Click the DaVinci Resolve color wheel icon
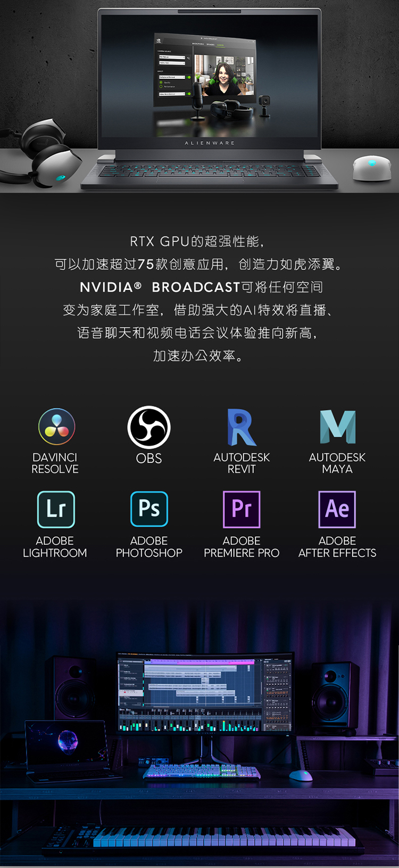The width and height of the screenshot is (399, 868). [x=56, y=427]
